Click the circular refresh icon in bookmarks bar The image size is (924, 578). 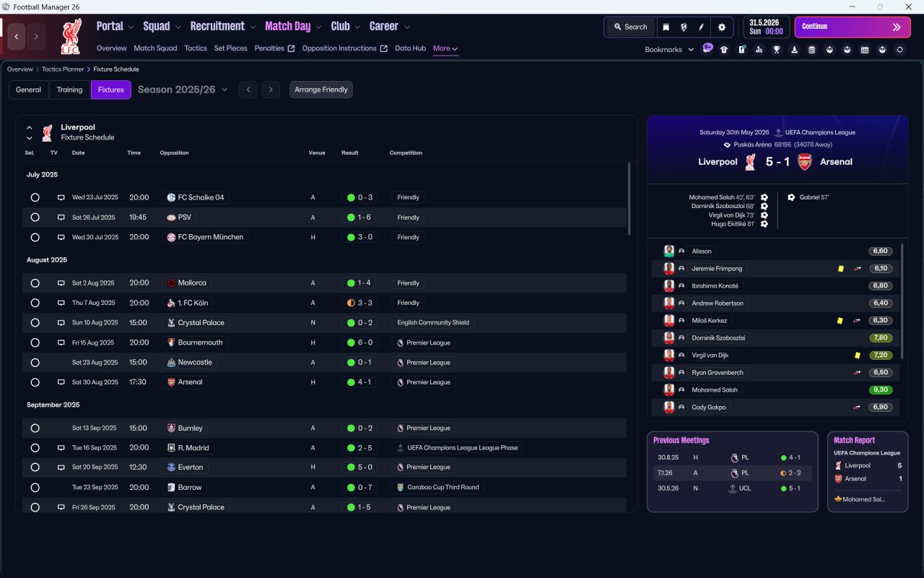click(x=899, y=50)
